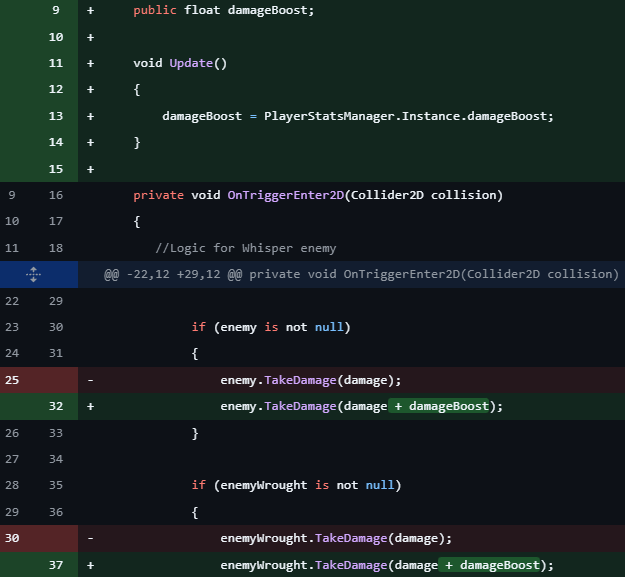
Task: Click highlighted '+ damageBoost' on line 37
Action: click(489, 565)
